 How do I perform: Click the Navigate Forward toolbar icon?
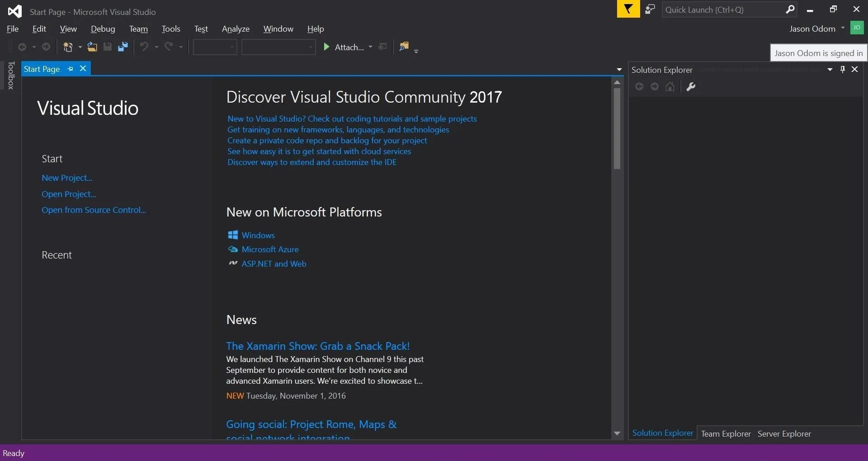[46, 47]
